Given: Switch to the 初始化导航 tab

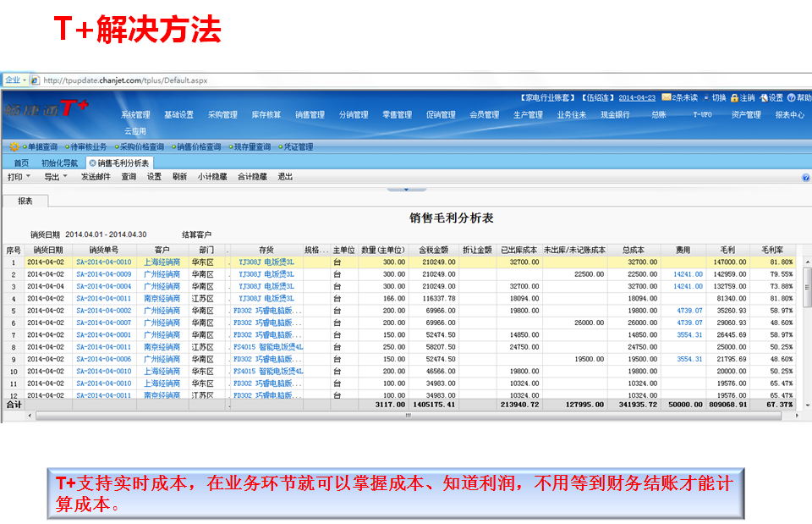Looking at the screenshot, I should [x=59, y=163].
